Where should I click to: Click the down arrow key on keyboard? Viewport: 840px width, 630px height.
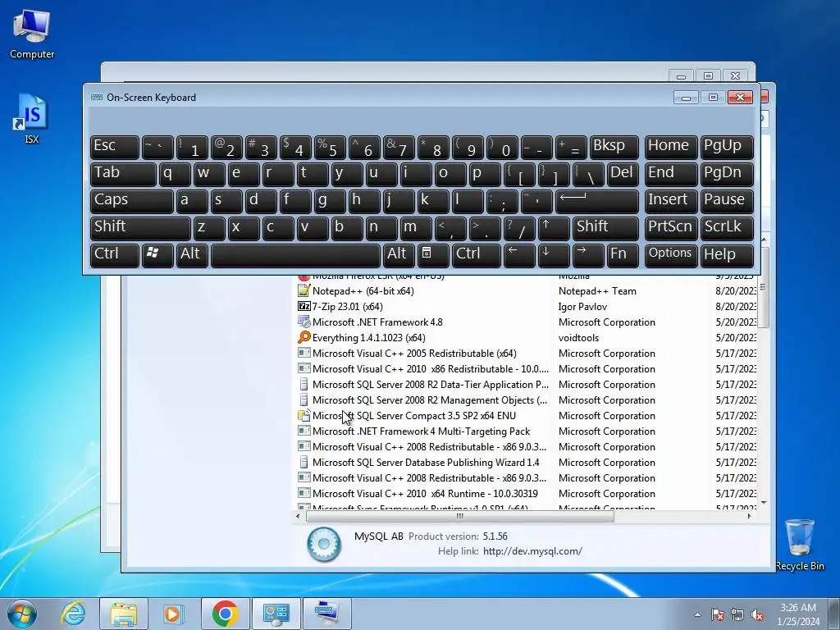(554, 255)
